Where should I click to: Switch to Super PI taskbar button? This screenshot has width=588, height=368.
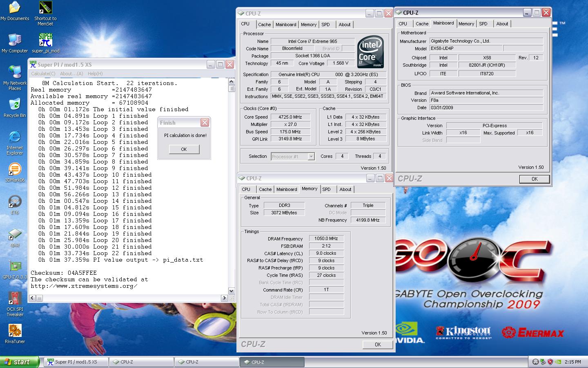[76, 362]
